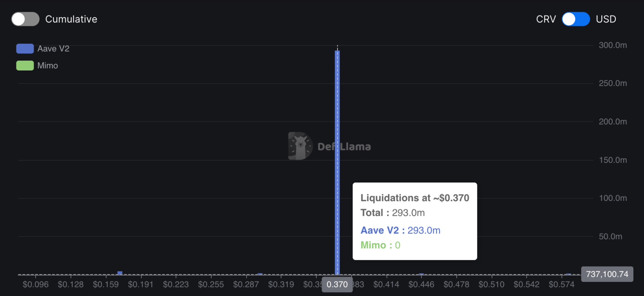Click the USD label

point(606,19)
